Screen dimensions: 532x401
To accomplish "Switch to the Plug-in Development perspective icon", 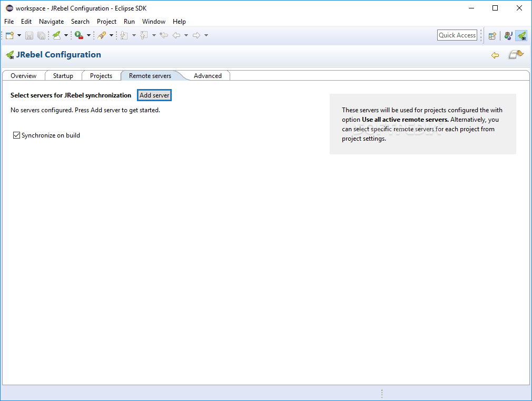I will click(x=508, y=35).
